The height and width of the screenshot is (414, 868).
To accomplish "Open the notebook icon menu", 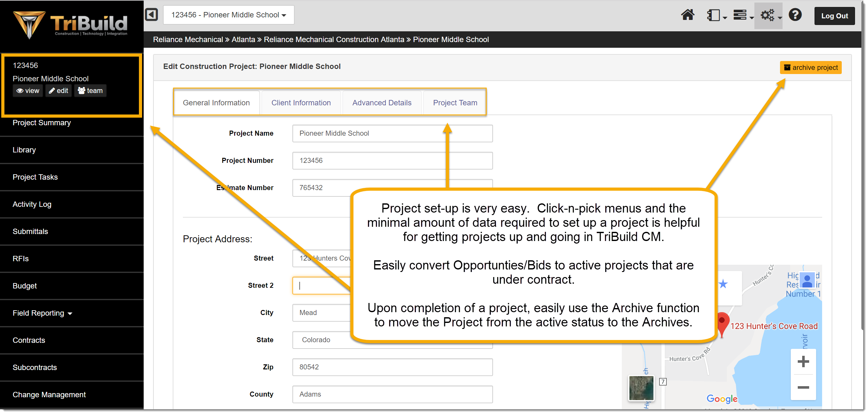I will 716,15.
